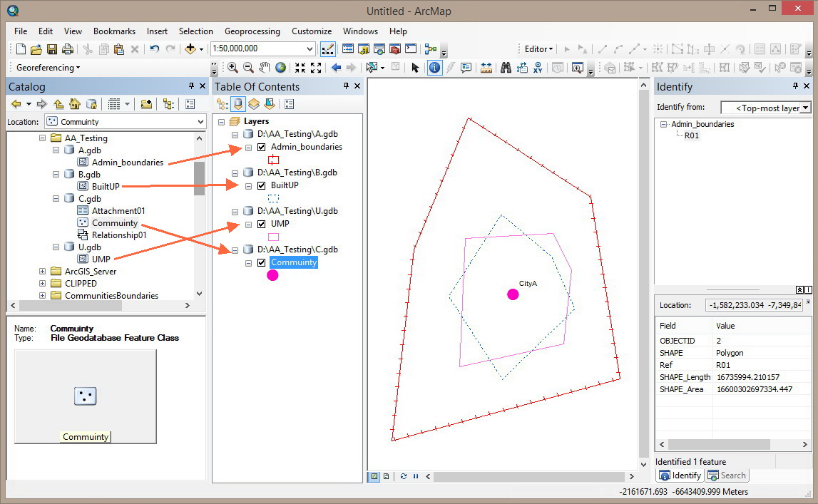Close the Table Of Contents panel
The image size is (818, 504).
pos(357,86)
